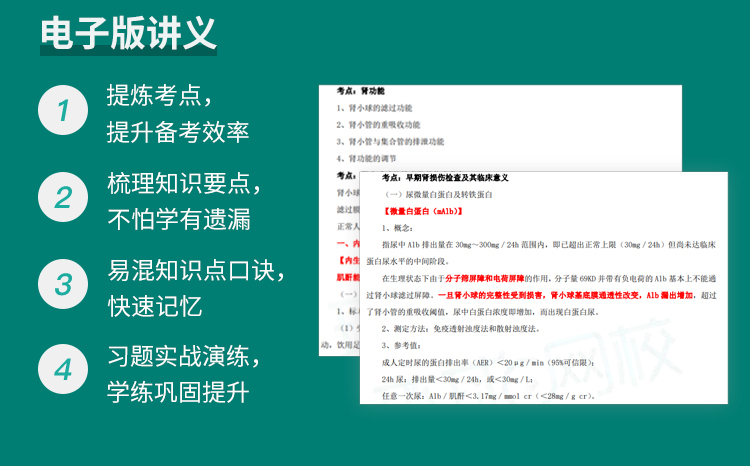Click the number 3 circle icon
This screenshot has width=750, height=466.
(x=63, y=284)
